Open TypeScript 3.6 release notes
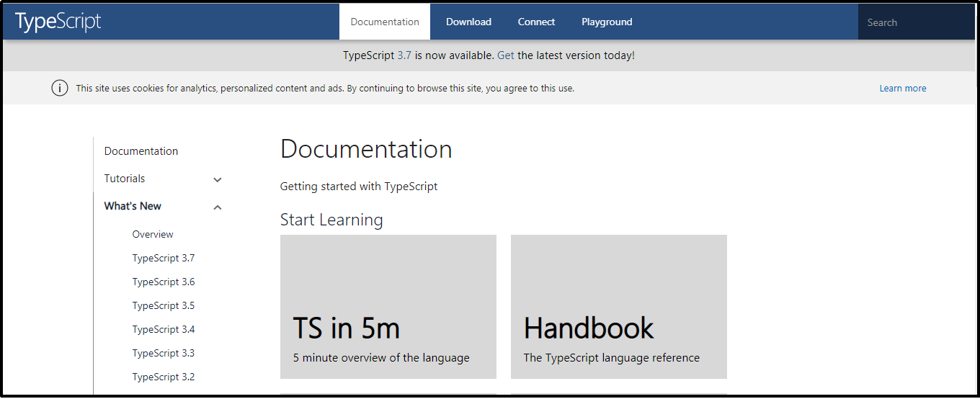 164,282
